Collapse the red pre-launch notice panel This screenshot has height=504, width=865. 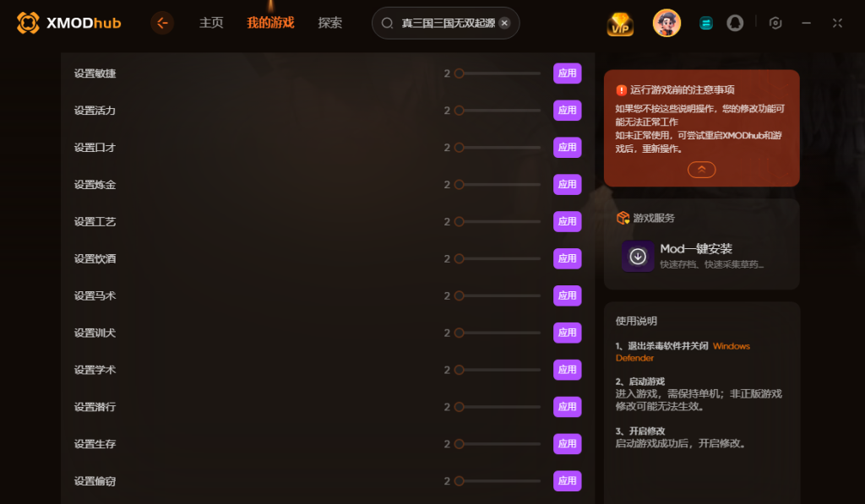coord(701,170)
